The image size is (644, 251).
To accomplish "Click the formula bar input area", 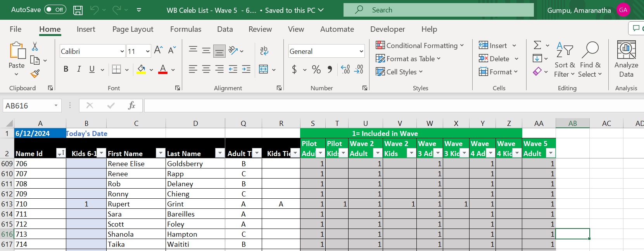I will tap(394, 105).
